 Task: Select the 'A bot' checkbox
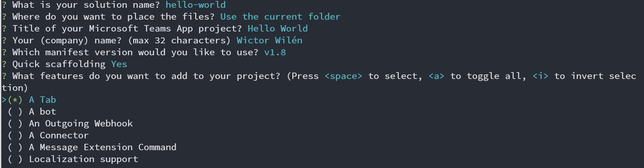pyautogui.click(x=15, y=111)
